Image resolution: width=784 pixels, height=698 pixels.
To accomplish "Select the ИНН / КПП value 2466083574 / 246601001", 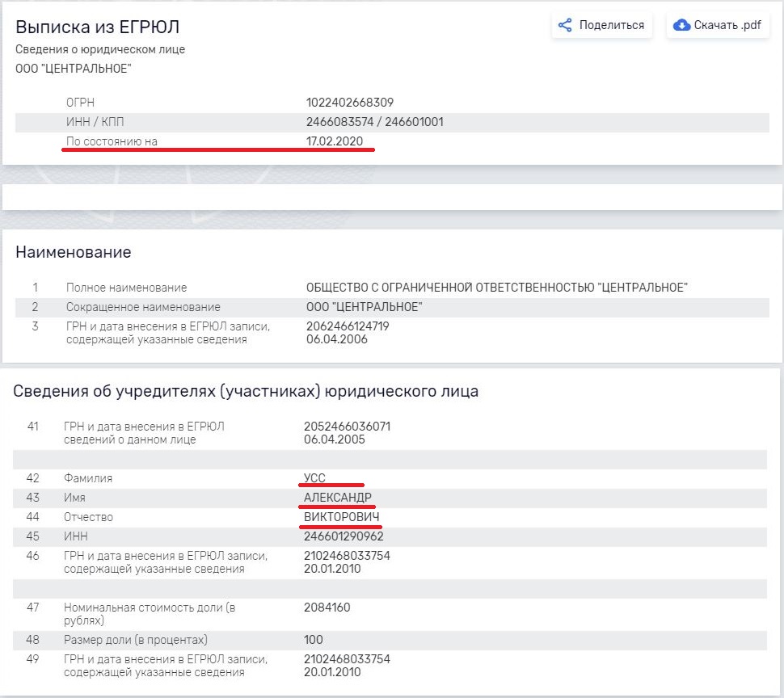I will (x=374, y=122).
